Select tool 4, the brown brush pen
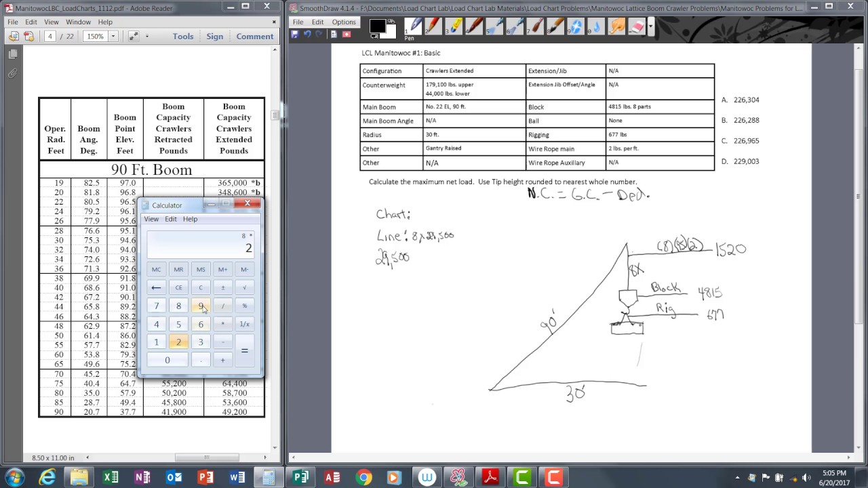This screenshot has height=488, width=868. 475,26
